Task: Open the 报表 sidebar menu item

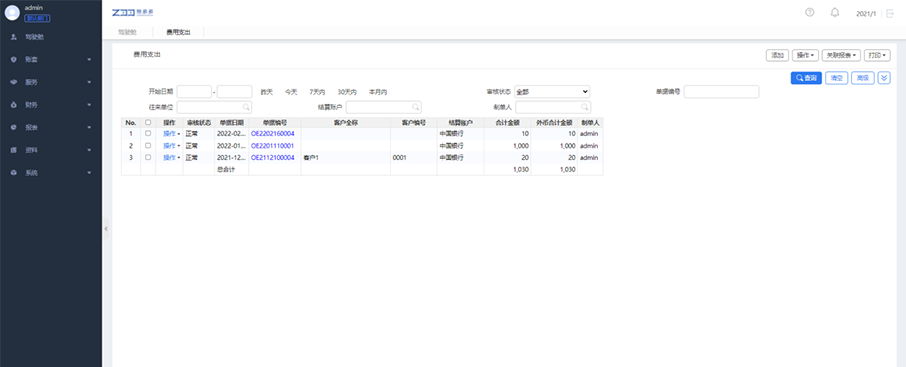Action: tap(51, 127)
